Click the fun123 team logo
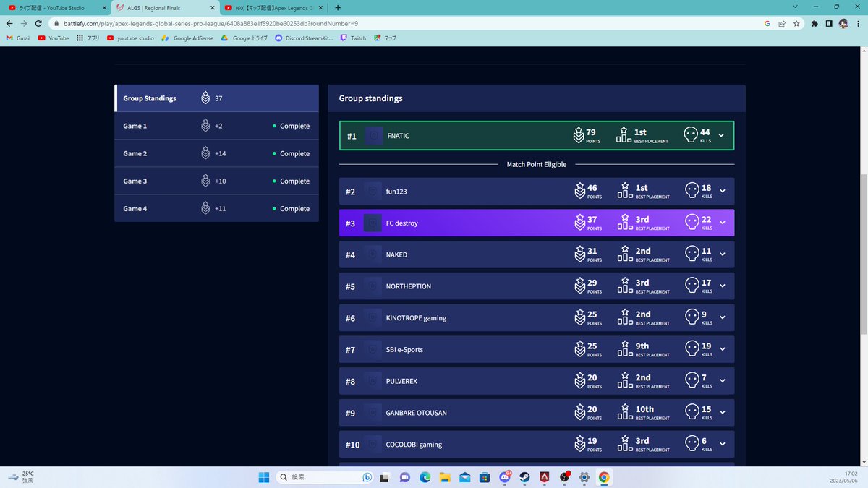 click(373, 192)
